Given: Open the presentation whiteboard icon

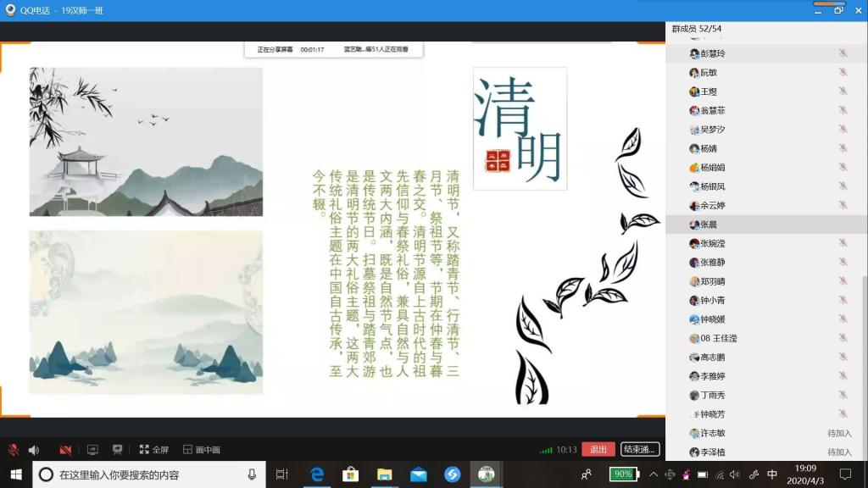Looking at the screenshot, I should 118,450.
